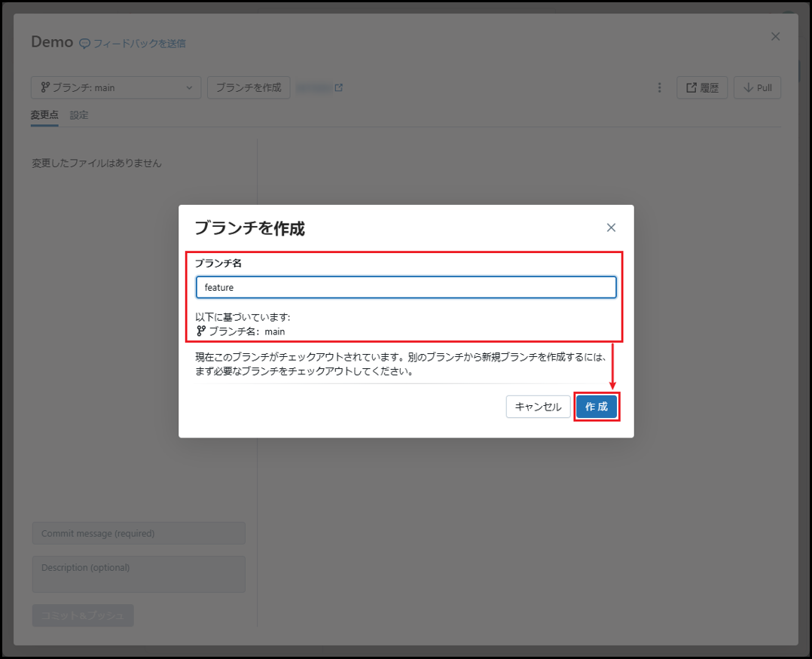Open the three-dot more options menu

[659, 87]
